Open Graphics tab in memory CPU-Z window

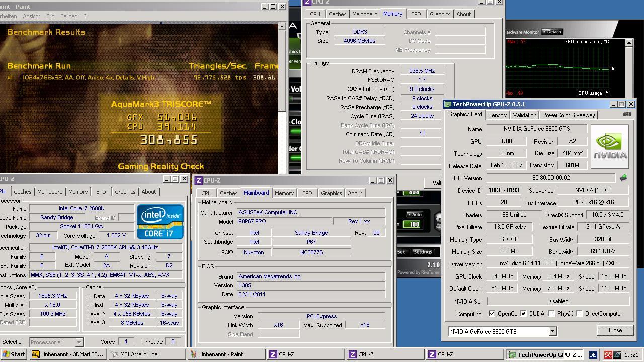440,14
